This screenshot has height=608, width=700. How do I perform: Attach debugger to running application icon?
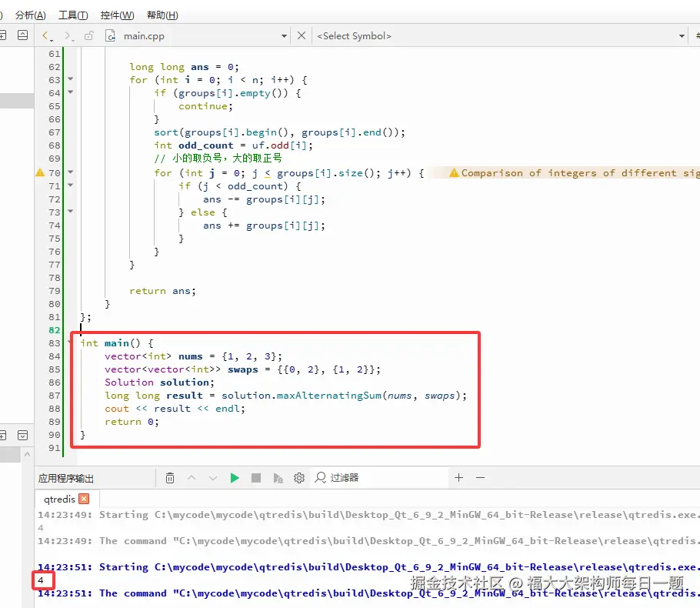[x=278, y=478]
